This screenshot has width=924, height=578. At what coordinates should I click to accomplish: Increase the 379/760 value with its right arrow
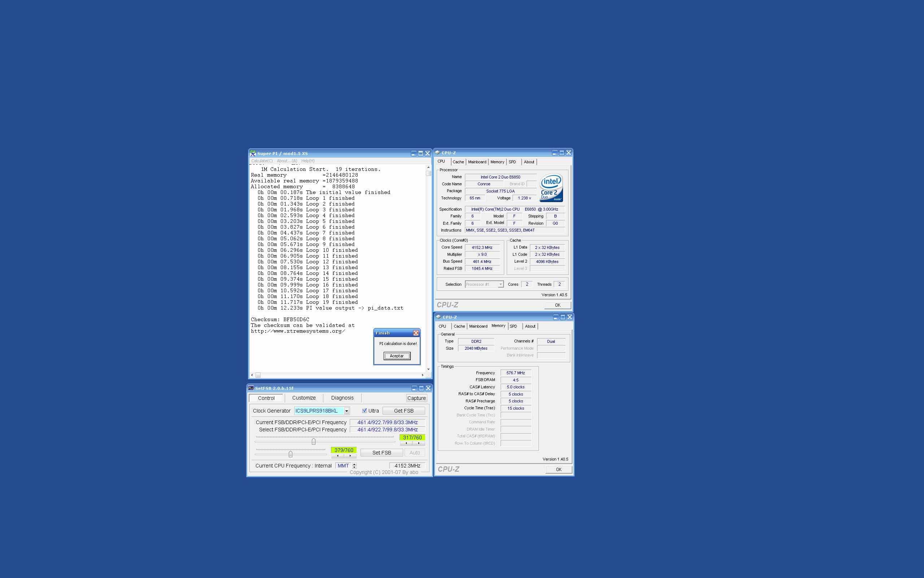(350, 456)
